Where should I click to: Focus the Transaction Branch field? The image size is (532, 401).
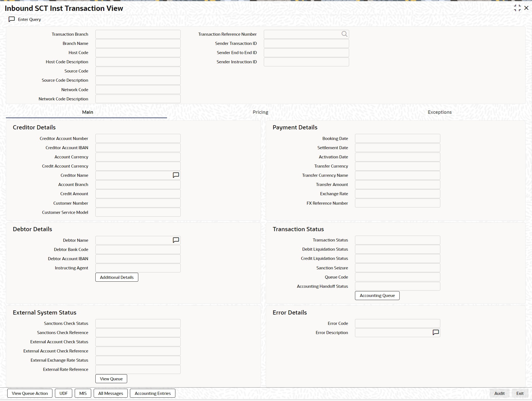pos(138,34)
